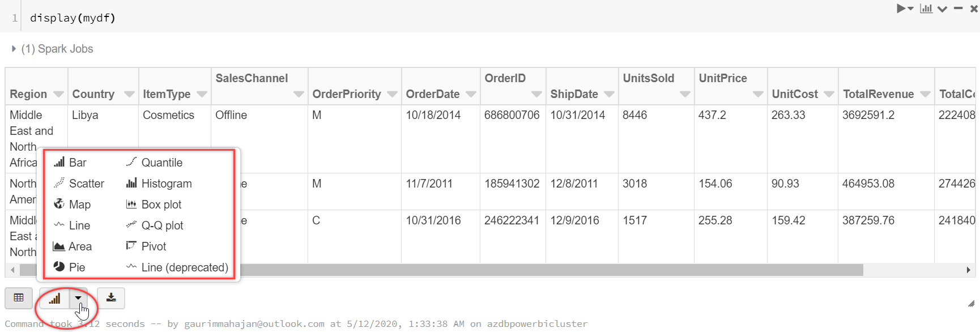Expand the Spark Jobs section
The height and width of the screenshot is (332, 980).
point(14,49)
